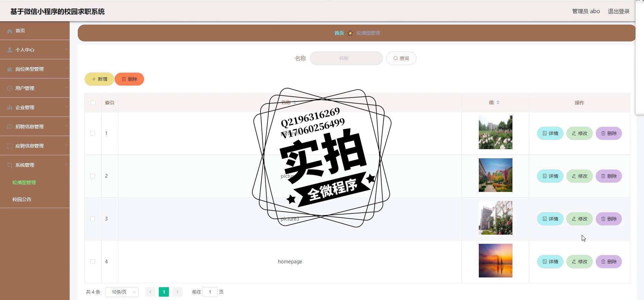Click the trash icon in the orange 删除 button

(x=124, y=79)
